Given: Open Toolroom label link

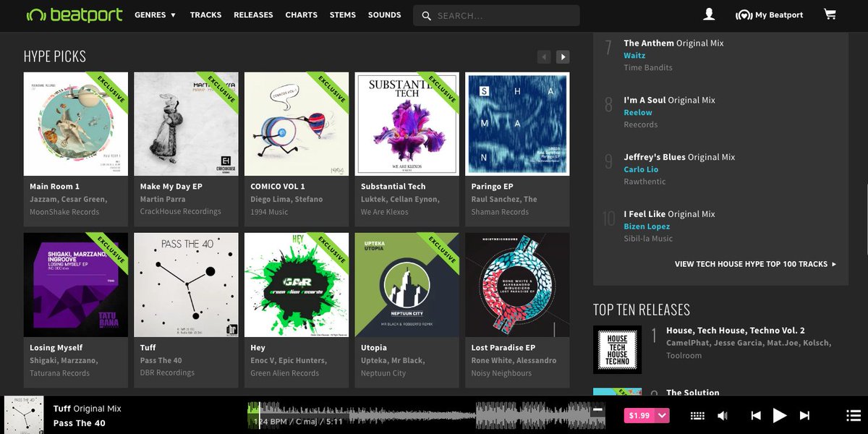Looking at the screenshot, I should click(x=684, y=355).
